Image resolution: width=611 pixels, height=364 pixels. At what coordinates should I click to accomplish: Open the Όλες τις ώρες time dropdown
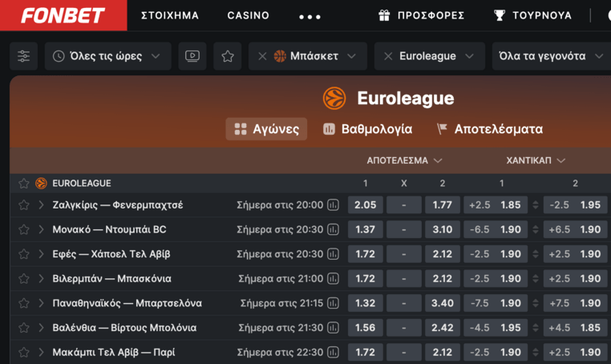coord(108,56)
